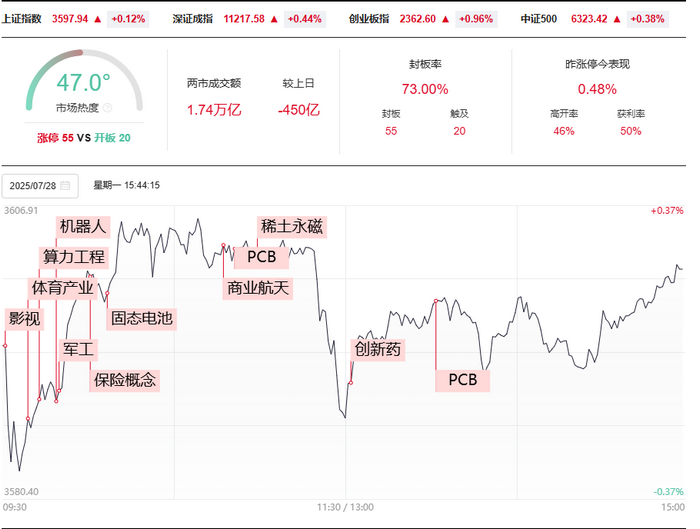Image resolution: width=700 pixels, height=529 pixels.
Task: Click the red arrow beside 上证指数 3597.94
Action: click(98, 19)
